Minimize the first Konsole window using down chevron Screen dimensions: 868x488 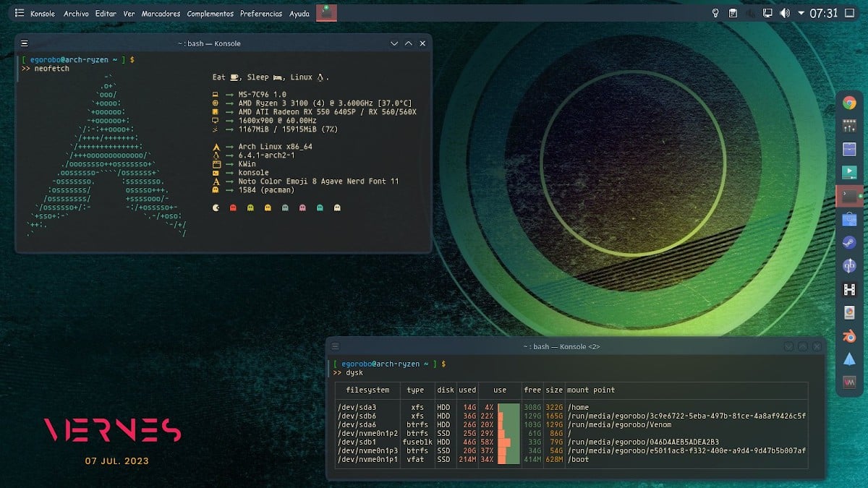(x=394, y=43)
